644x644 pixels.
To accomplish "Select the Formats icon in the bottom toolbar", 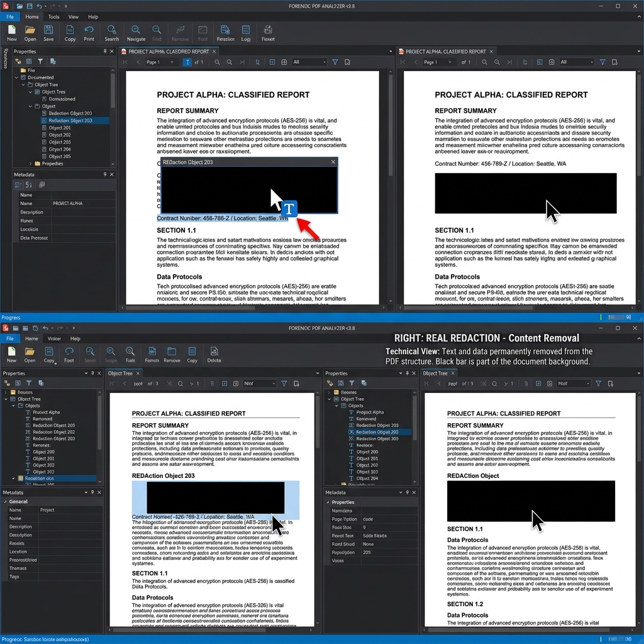I will (152, 352).
